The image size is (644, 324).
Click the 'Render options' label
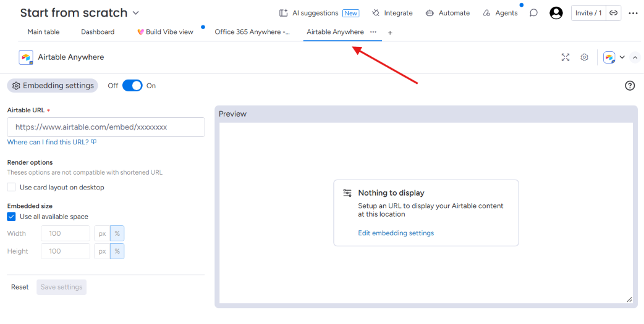point(30,162)
